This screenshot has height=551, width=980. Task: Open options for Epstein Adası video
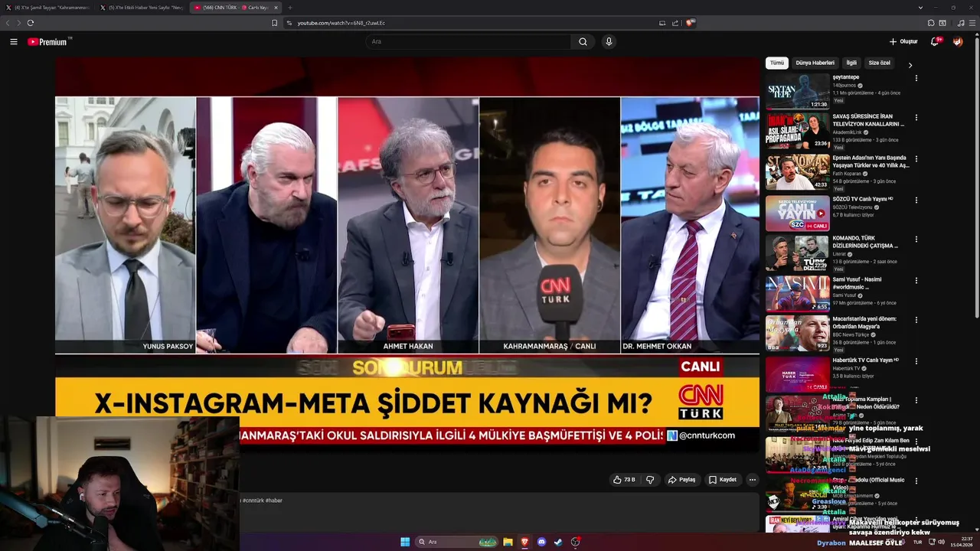[x=916, y=158]
